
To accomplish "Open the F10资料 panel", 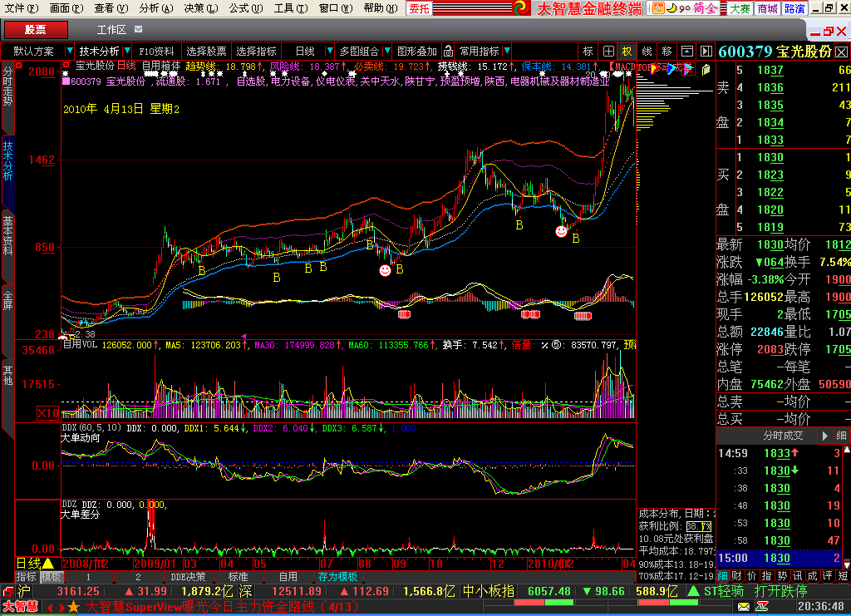I will tap(156, 51).
